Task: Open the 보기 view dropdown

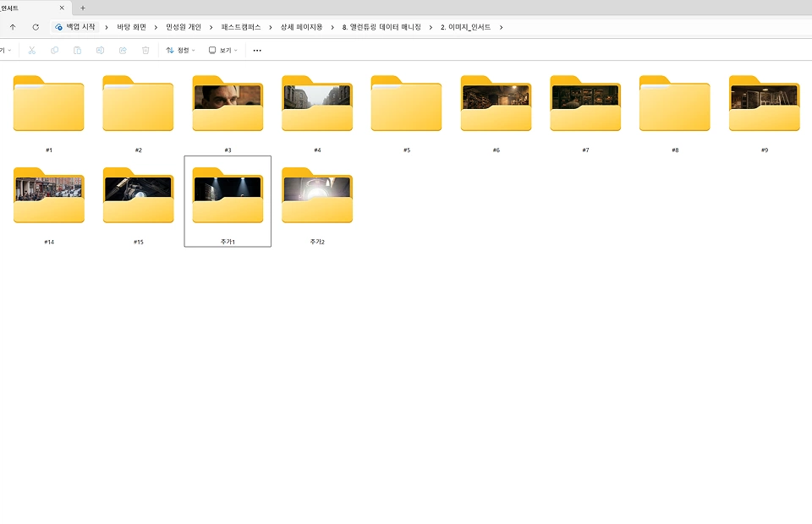Action: (x=222, y=50)
